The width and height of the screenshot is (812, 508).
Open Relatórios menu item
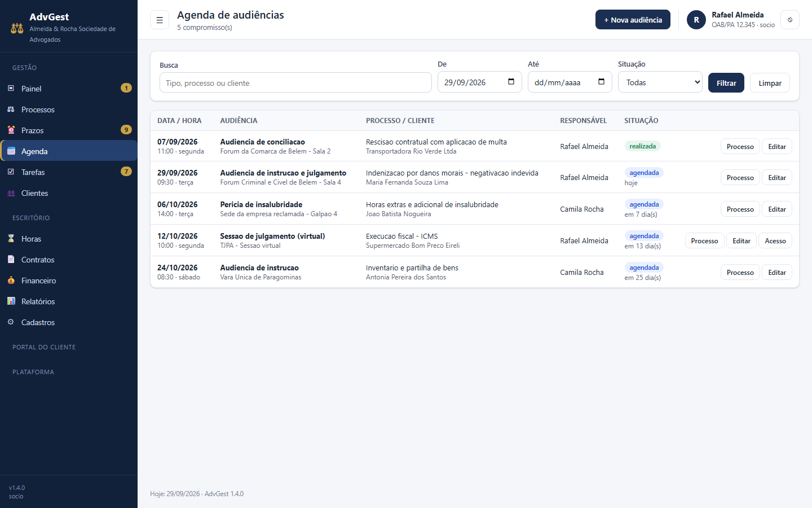(69, 301)
